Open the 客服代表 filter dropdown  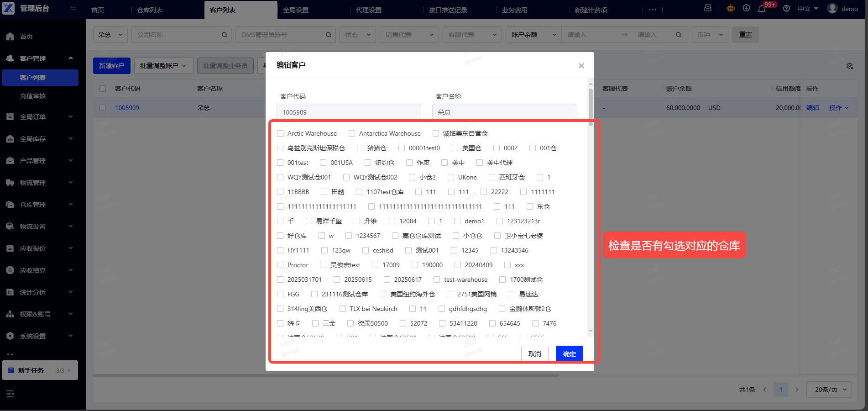[x=472, y=35]
